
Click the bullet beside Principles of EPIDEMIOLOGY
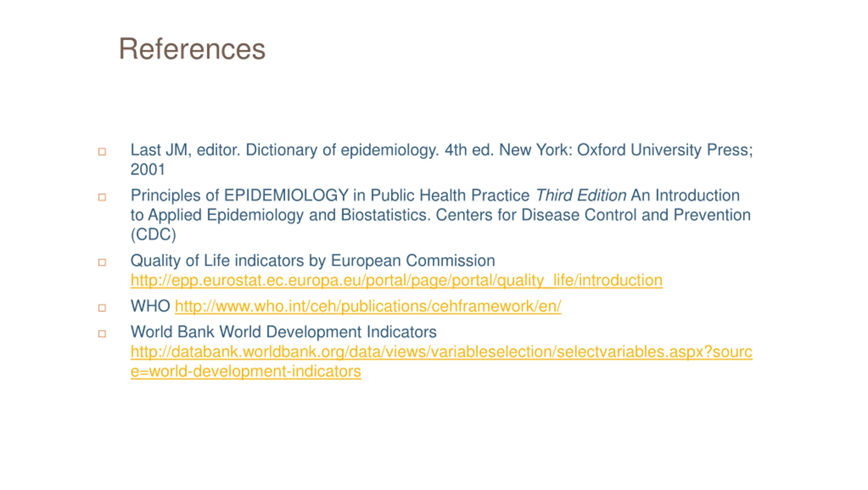[x=102, y=197]
